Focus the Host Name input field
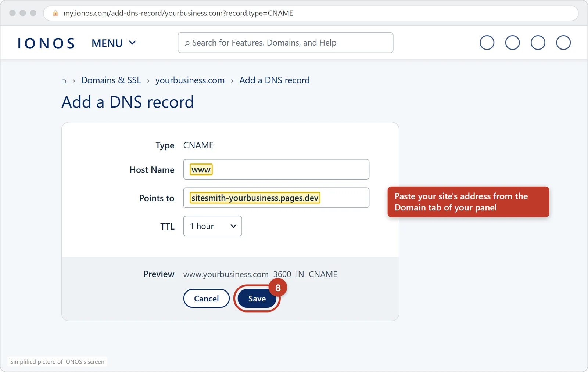This screenshot has width=588, height=372. pos(276,169)
